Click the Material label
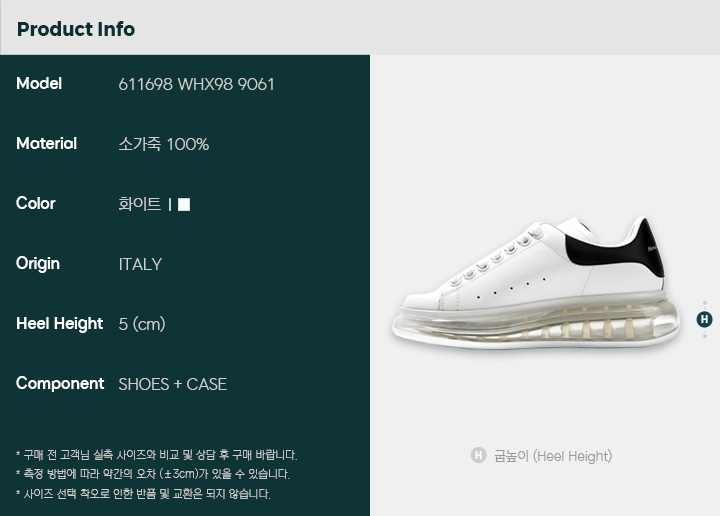Screen dimensions: 720x516 tap(46, 144)
